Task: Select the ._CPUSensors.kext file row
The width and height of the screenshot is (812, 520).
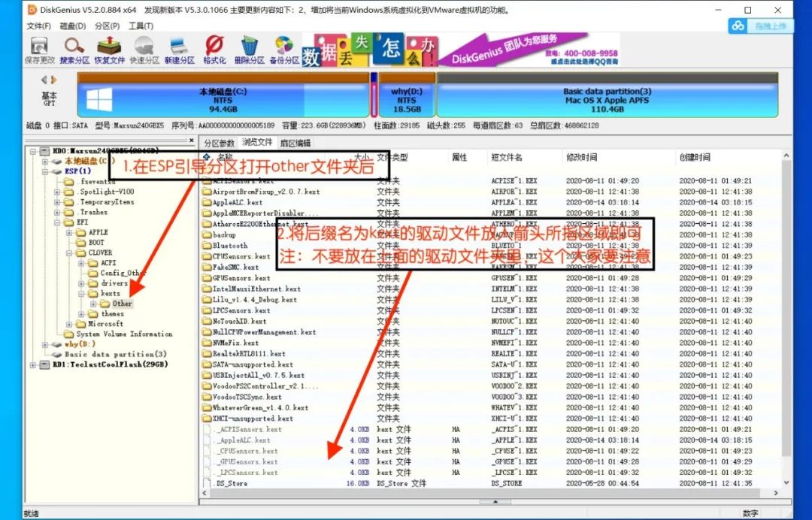Action: point(491,451)
